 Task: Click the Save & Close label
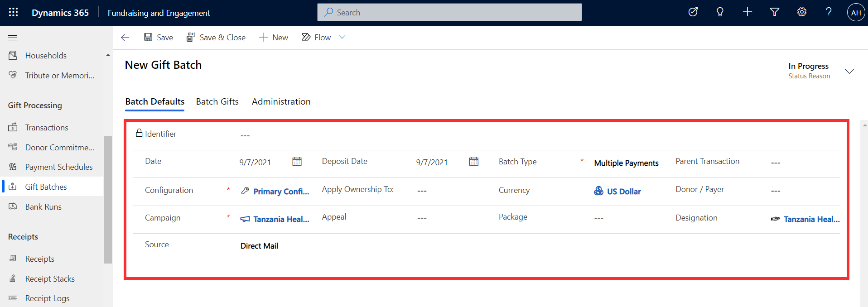pos(222,38)
